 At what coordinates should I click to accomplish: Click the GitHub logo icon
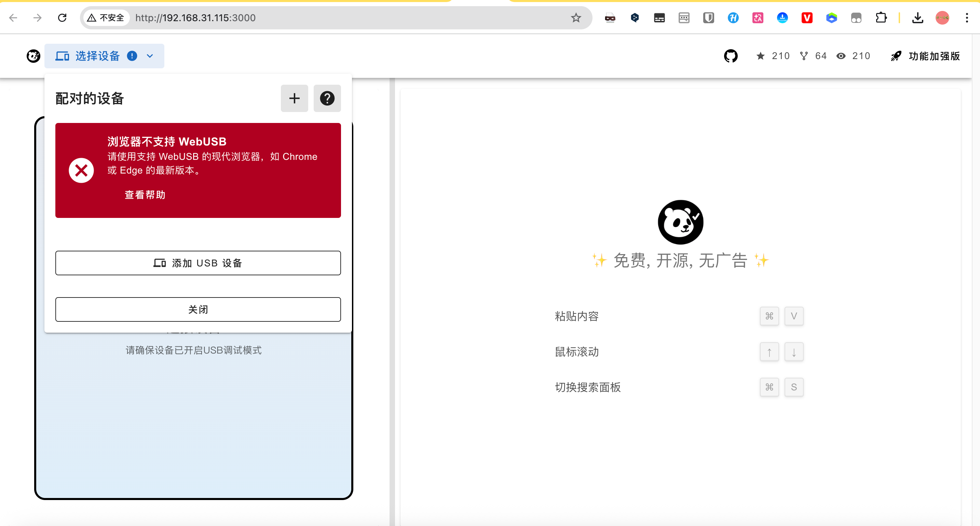[731, 56]
